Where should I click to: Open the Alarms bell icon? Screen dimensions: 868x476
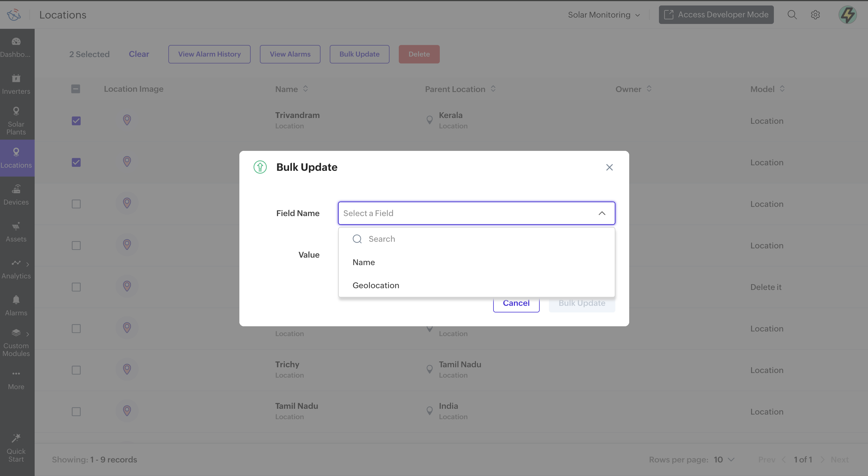point(16,300)
